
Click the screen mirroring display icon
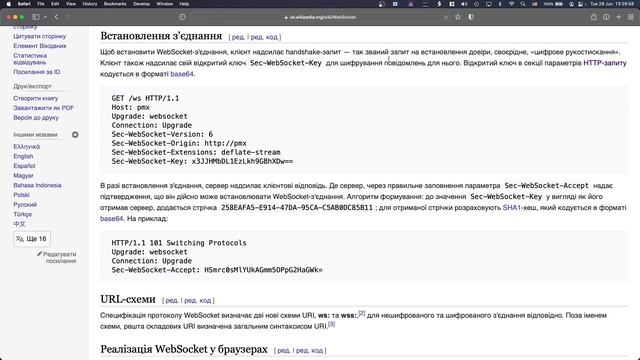click(489, 4)
